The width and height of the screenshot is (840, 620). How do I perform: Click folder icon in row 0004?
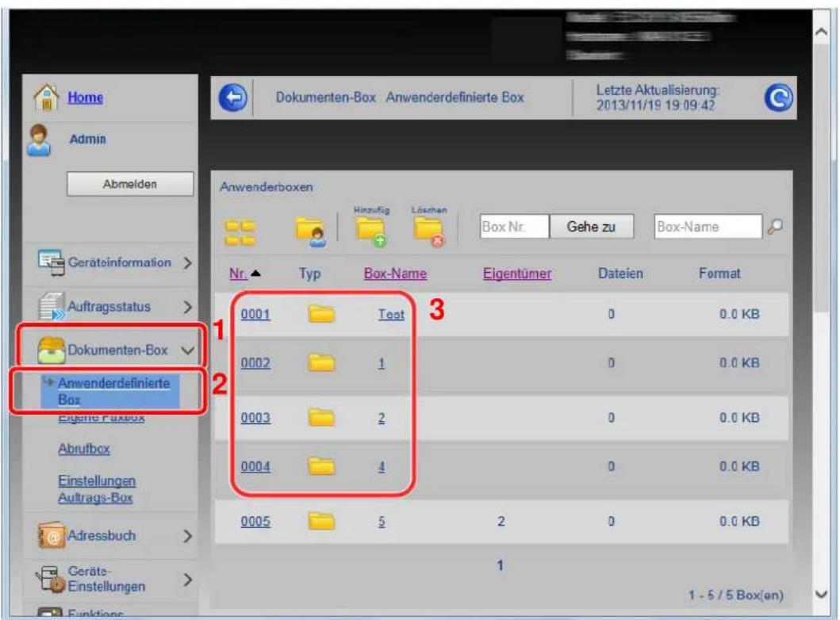point(321,466)
